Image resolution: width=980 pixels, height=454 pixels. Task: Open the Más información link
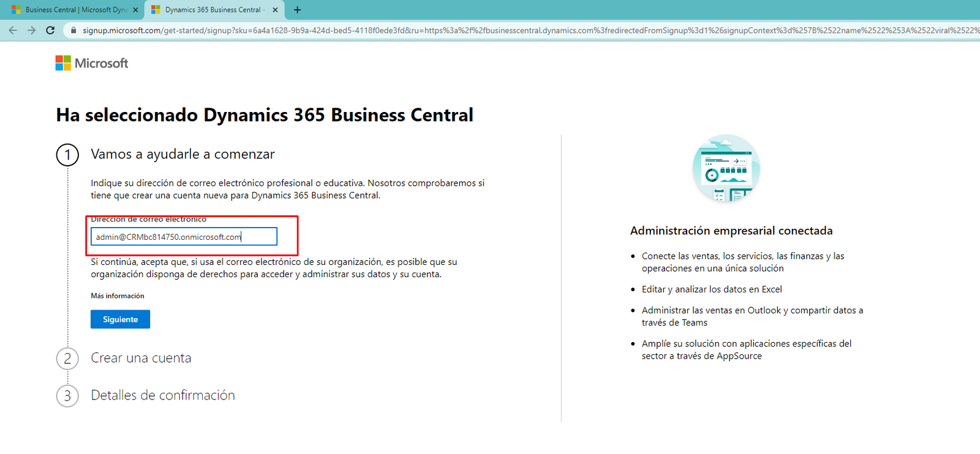118,296
